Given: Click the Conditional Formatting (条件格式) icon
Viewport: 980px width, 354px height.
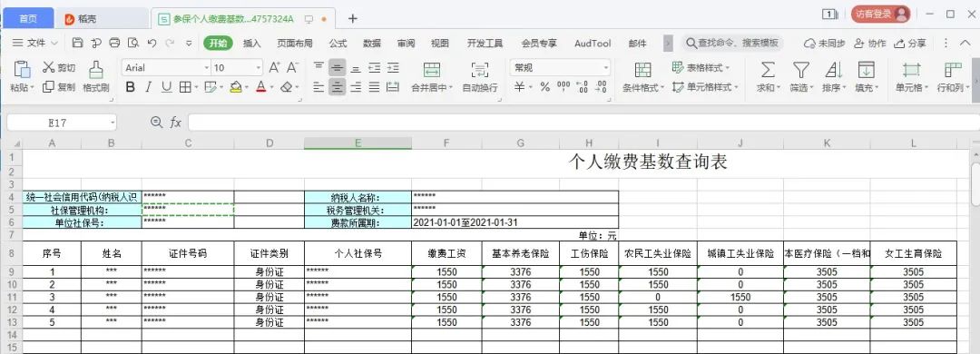Looking at the screenshot, I should pos(642,69).
